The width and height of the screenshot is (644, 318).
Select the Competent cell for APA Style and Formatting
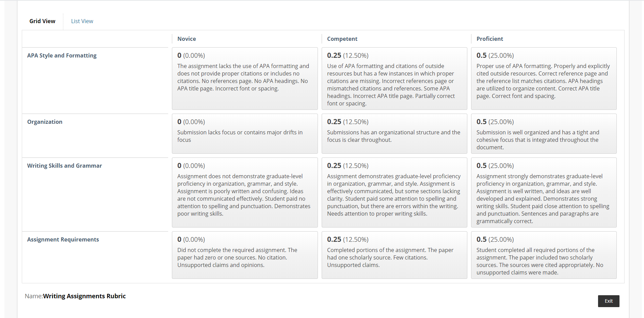click(394, 79)
